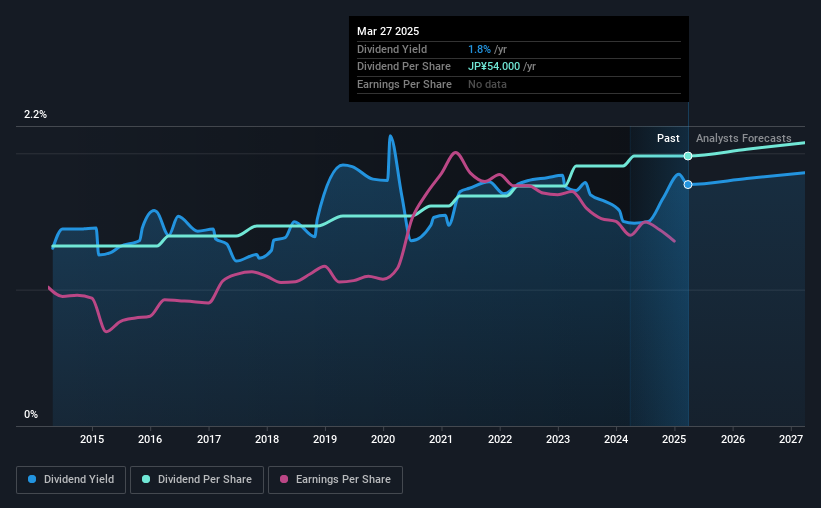The height and width of the screenshot is (508, 821).
Task: Click the JP¥54.000 dividend value
Action: [494, 67]
